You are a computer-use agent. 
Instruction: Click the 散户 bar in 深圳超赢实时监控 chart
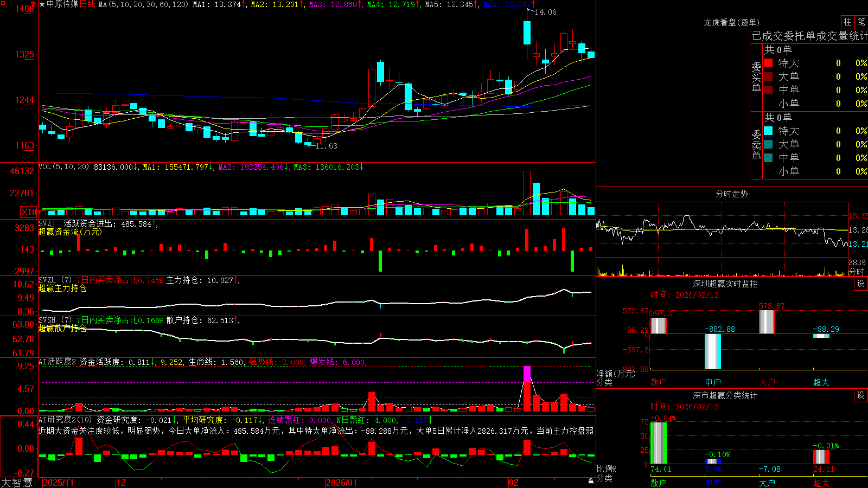[x=659, y=325]
